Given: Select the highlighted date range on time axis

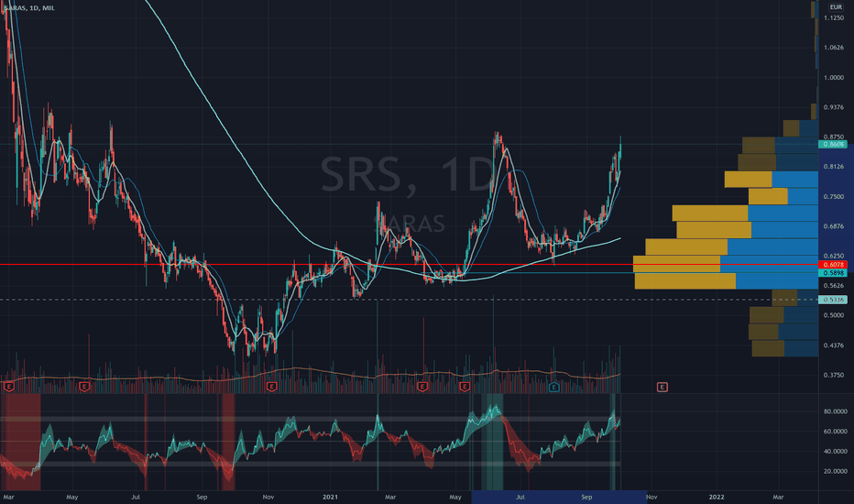Looking at the screenshot, I should (559, 497).
